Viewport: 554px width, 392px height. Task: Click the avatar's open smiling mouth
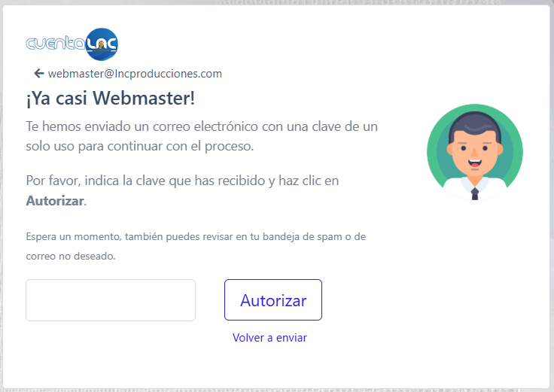pos(475,163)
